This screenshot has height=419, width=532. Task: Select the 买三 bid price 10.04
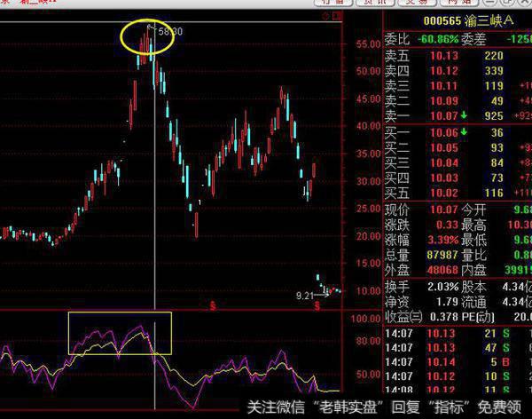pyautogui.click(x=444, y=162)
